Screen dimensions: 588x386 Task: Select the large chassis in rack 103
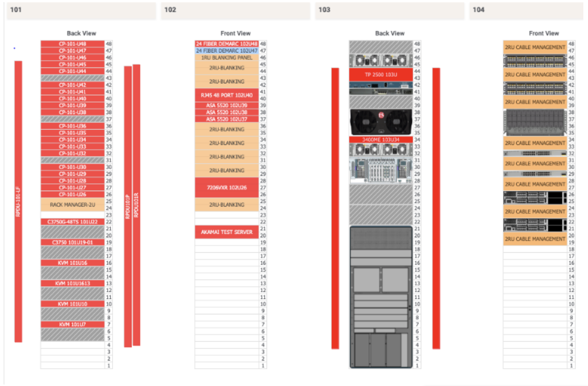(381, 297)
